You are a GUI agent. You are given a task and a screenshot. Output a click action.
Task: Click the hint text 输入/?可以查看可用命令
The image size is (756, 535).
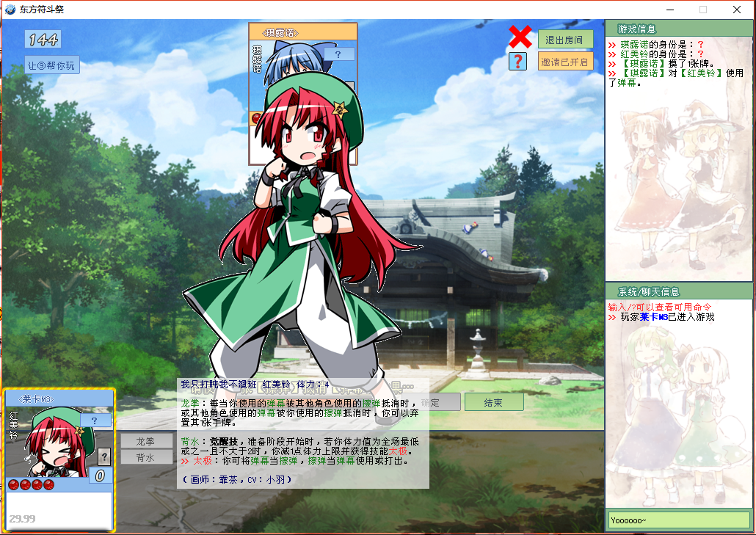point(659,307)
